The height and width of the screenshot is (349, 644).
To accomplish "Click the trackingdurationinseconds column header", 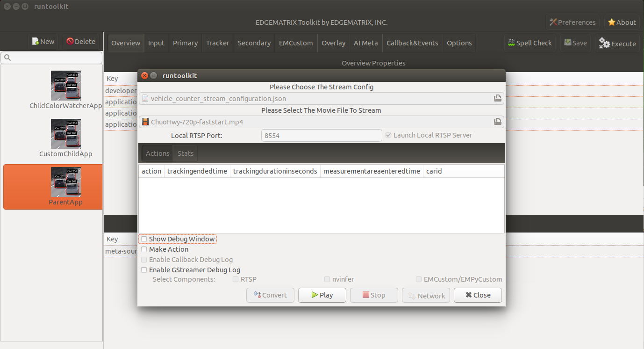I will click(x=275, y=171).
